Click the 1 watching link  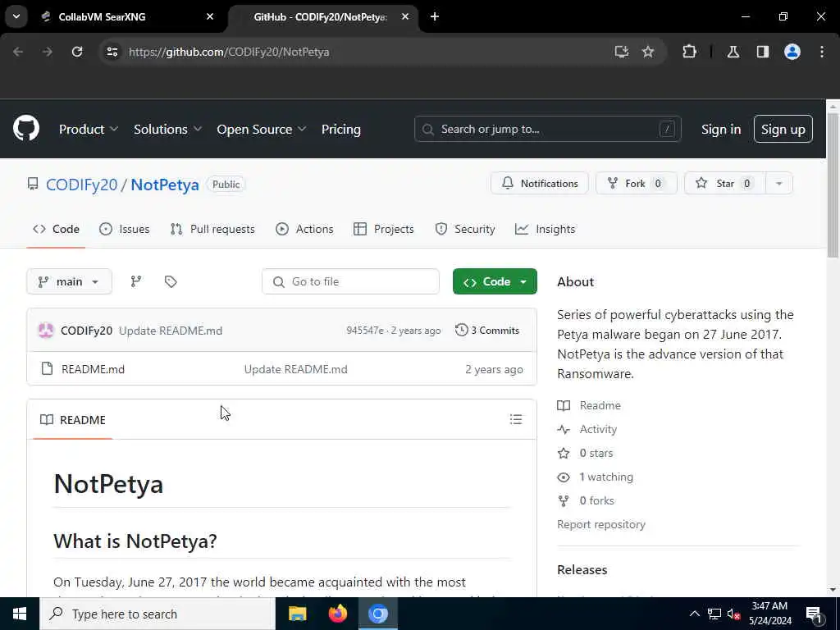[606, 477]
